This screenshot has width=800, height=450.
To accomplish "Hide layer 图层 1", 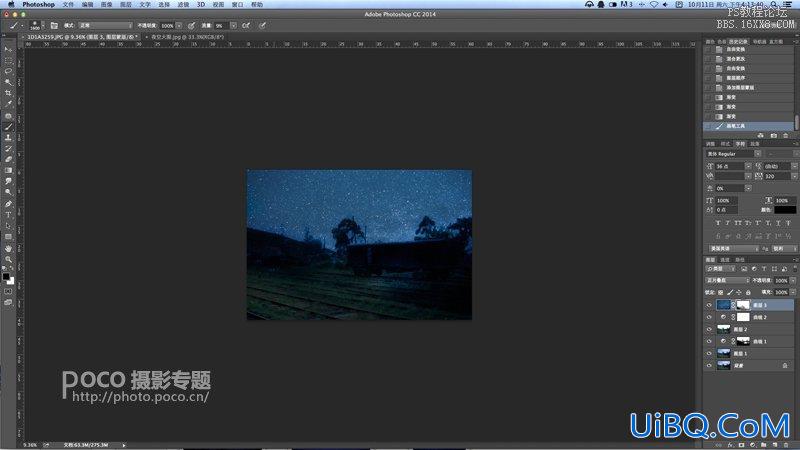I will 709,354.
